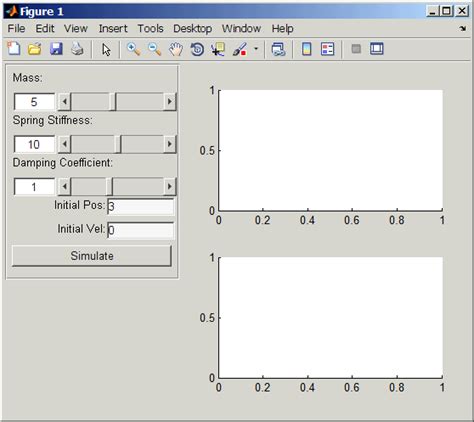Click the Spring Stiffness slider left arrow

[x=65, y=144]
